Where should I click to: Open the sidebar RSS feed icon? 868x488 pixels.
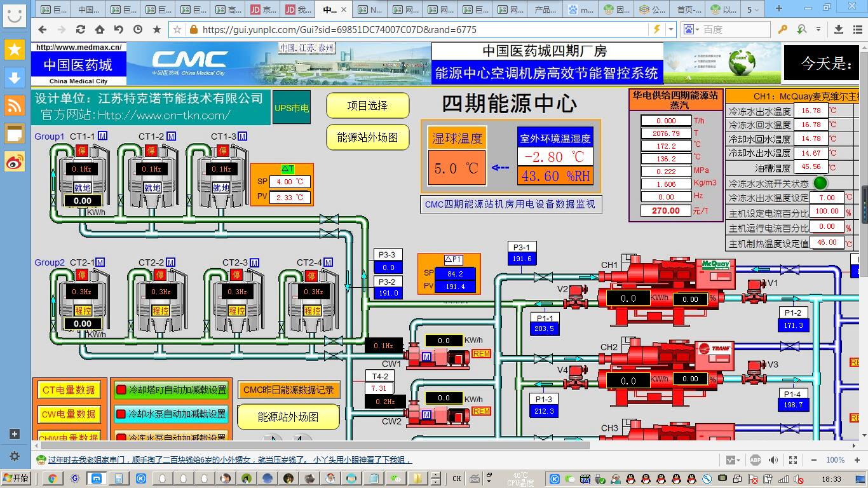pos(14,105)
